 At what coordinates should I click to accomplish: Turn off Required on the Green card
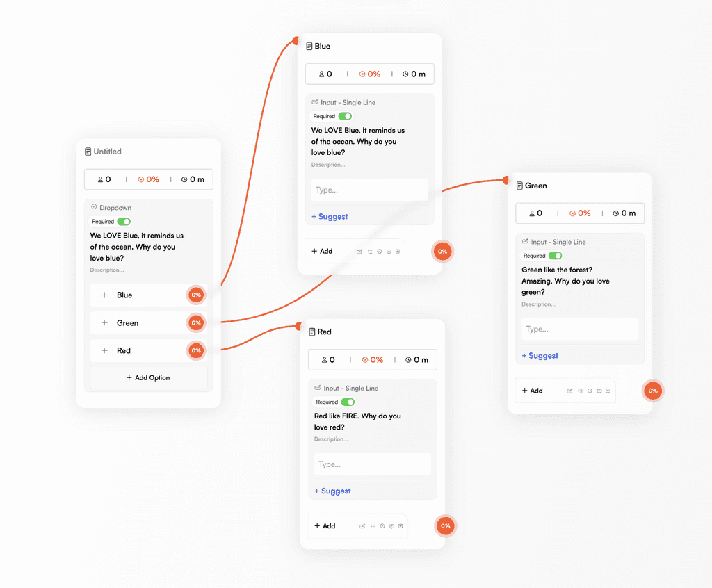[556, 256]
